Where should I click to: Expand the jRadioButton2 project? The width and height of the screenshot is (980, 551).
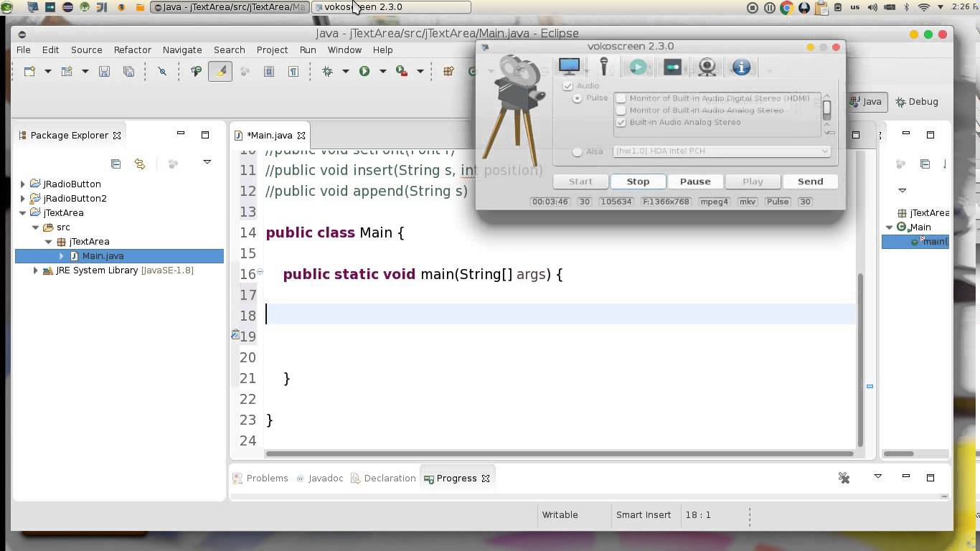coord(22,199)
